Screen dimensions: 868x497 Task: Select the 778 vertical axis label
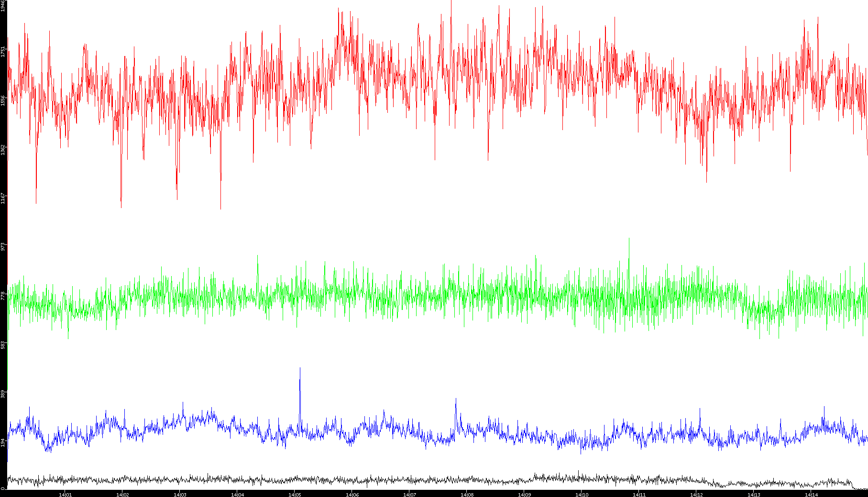(3, 296)
